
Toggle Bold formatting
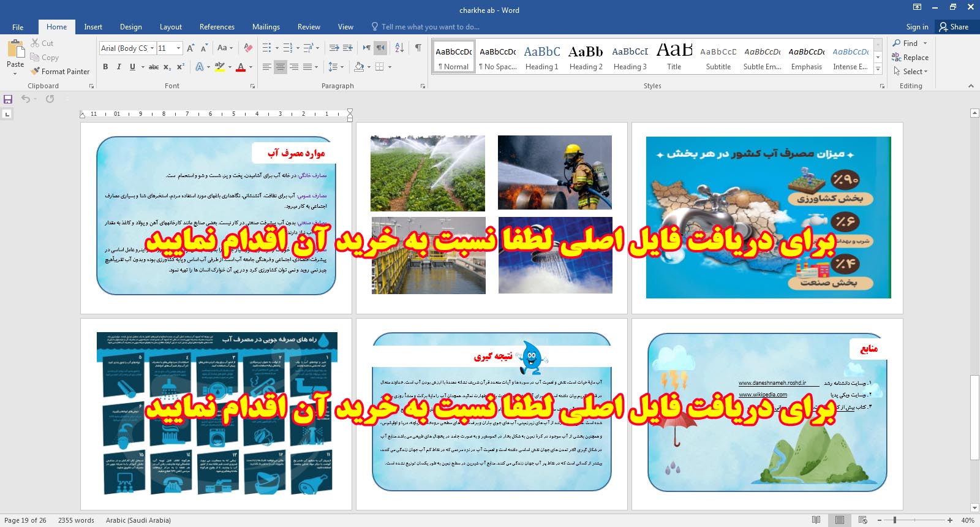(105, 67)
